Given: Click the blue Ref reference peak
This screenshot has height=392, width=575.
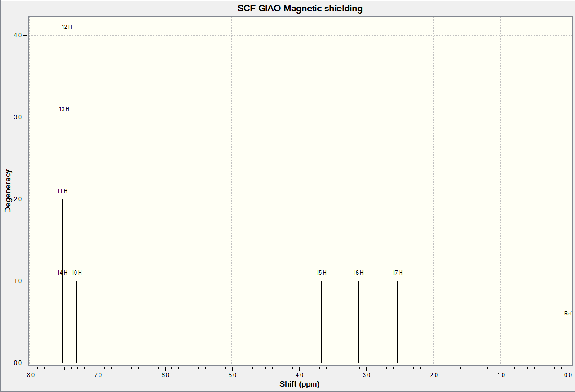Looking at the screenshot, I should point(568,342).
